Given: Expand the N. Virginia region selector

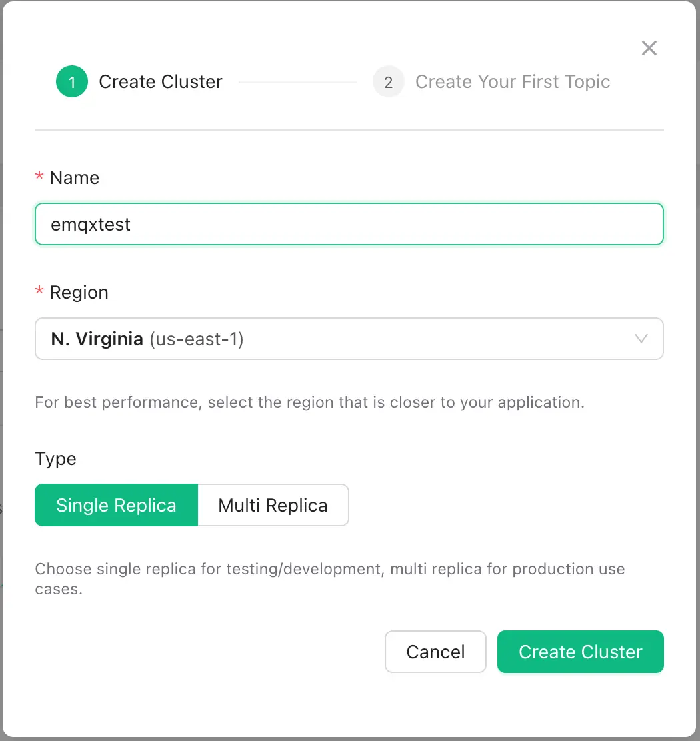Looking at the screenshot, I should (349, 339).
